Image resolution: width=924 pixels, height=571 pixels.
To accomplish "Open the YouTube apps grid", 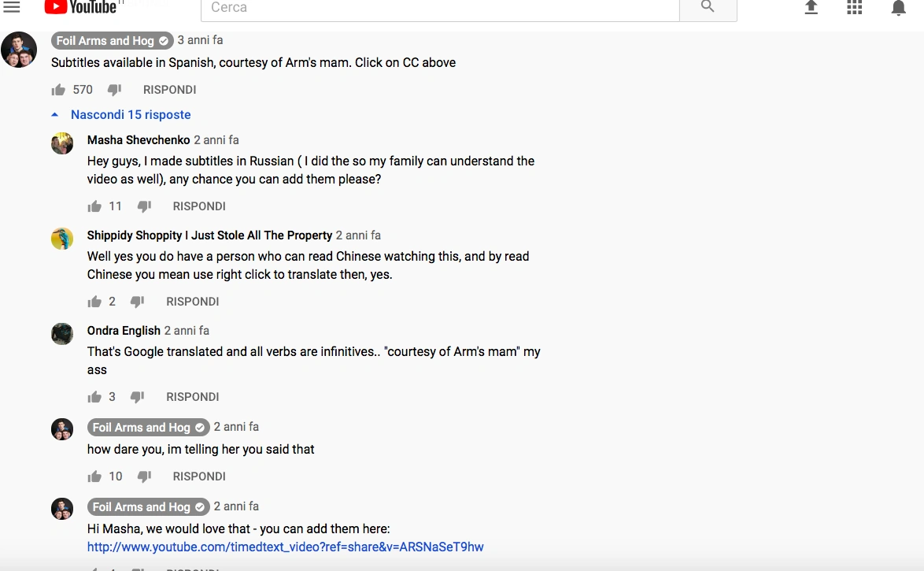I will (855, 7).
